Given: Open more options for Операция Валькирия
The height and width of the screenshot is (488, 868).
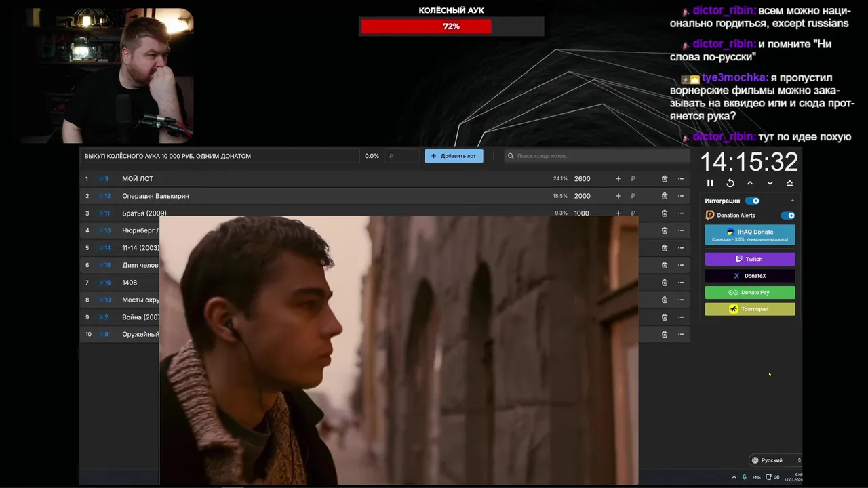Looking at the screenshot, I should pos(681,196).
